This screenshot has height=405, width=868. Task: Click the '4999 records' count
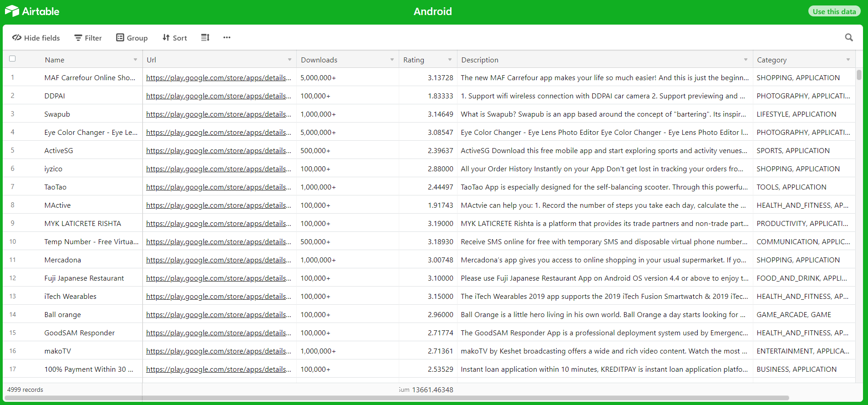(25, 390)
